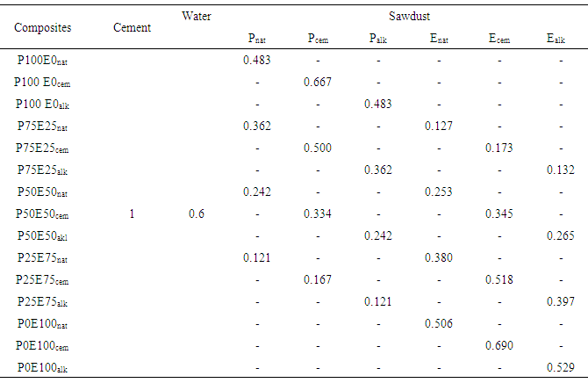Select the P50E50cem row label

tap(44, 213)
